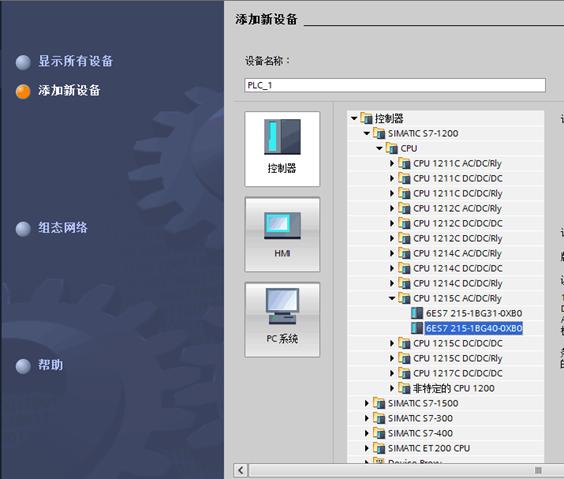Select CPU 1211C AC/DC/Rly tree row

tap(446, 163)
